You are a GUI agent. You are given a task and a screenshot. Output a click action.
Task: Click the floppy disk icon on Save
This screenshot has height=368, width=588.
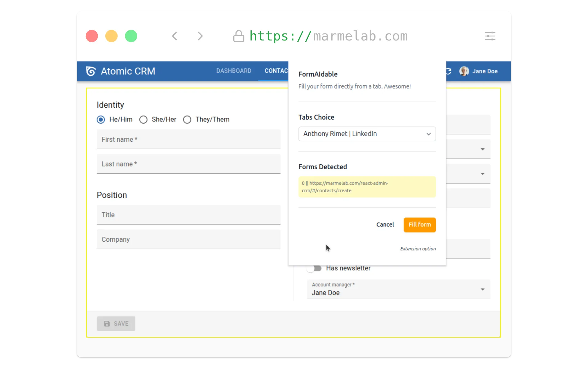coord(107,324)
